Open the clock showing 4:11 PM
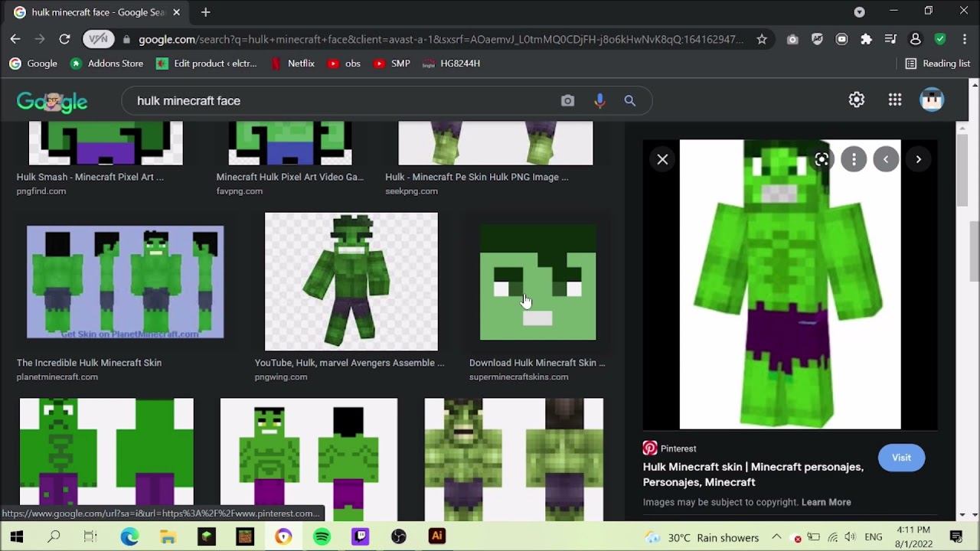 [x=913, y=537]
